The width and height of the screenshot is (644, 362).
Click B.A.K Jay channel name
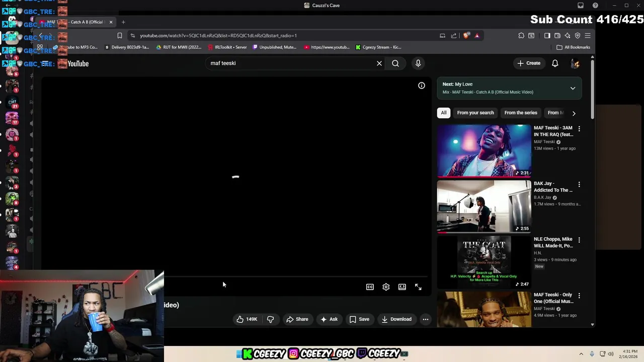pos(542,198)
